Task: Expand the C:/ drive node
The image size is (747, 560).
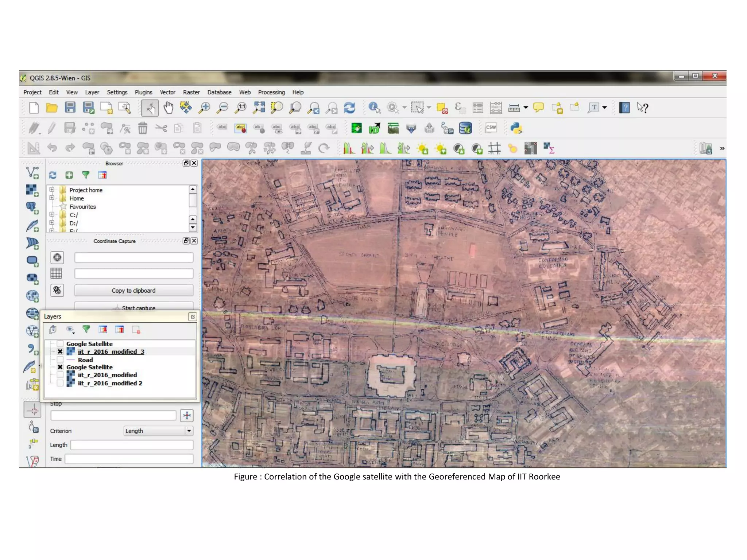Action: coord(52,214)
